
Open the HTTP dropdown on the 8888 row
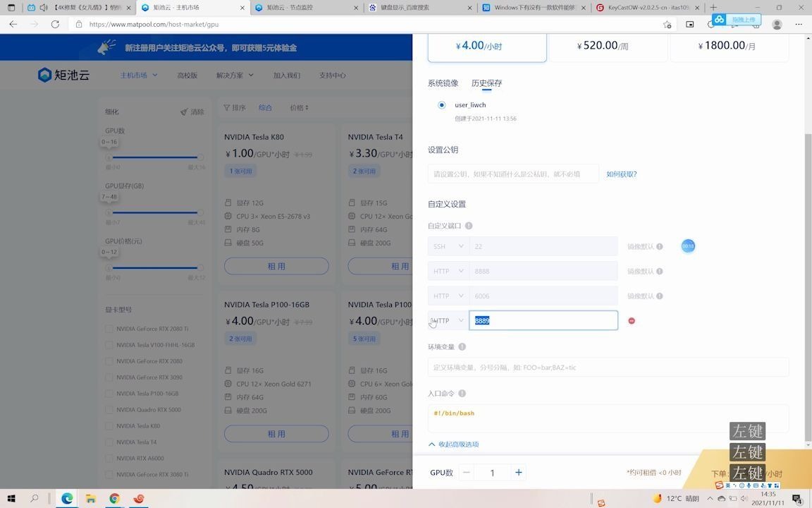point(448,271)
